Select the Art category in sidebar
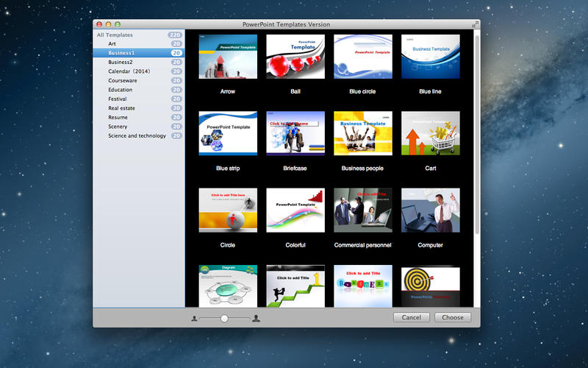The width and height of the screenshot is (588, 368). point(112,44)
